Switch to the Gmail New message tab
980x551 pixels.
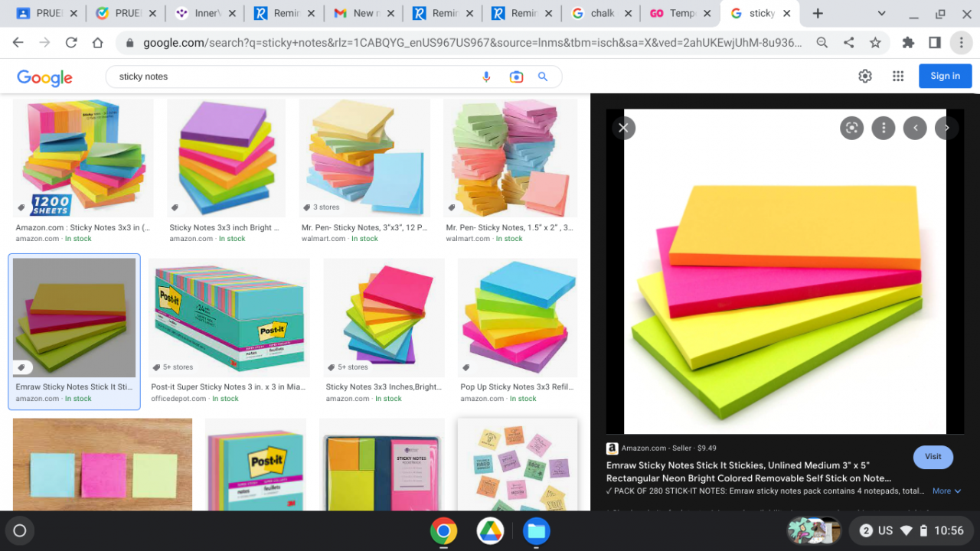click(363, 13)
